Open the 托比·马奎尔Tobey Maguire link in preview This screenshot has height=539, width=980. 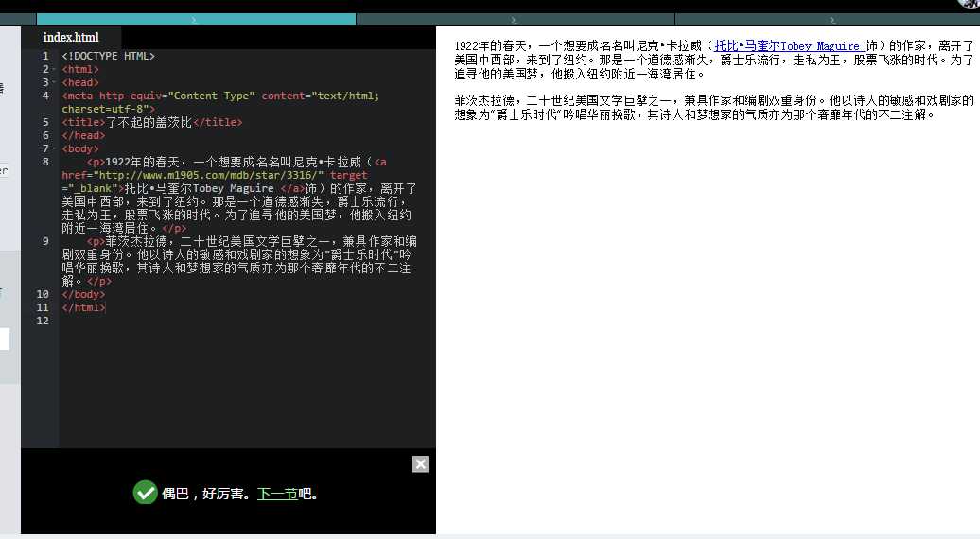(x=789, y=45)
